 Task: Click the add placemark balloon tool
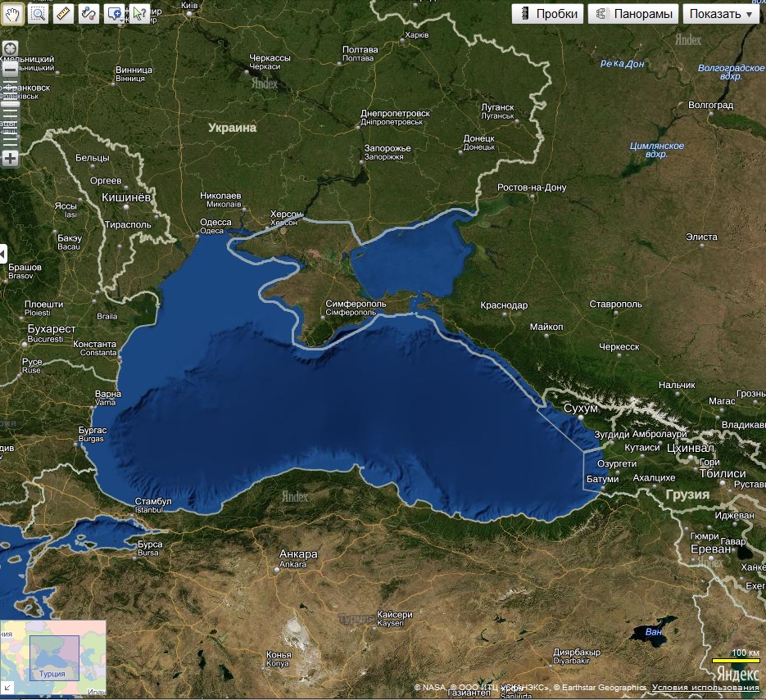[x=116, y=13]
